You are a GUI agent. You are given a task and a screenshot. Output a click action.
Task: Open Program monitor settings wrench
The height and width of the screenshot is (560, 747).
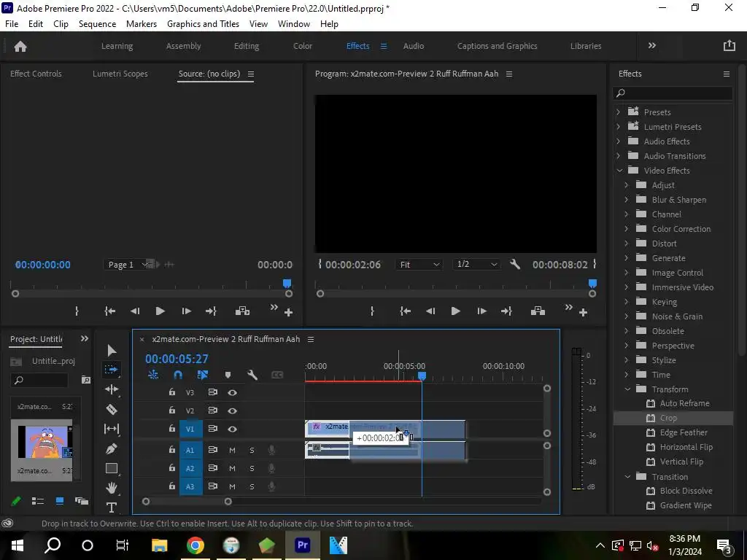[515, 264]
